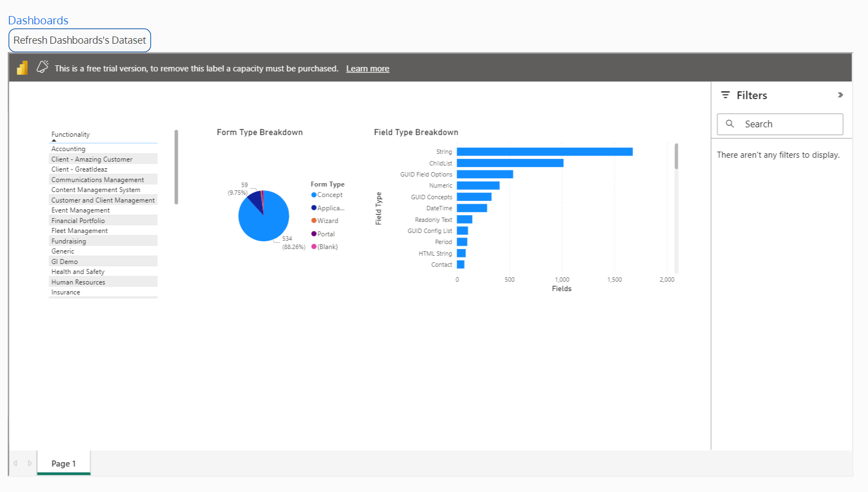Click the Concept legend color dot

(x=314, y=195)
